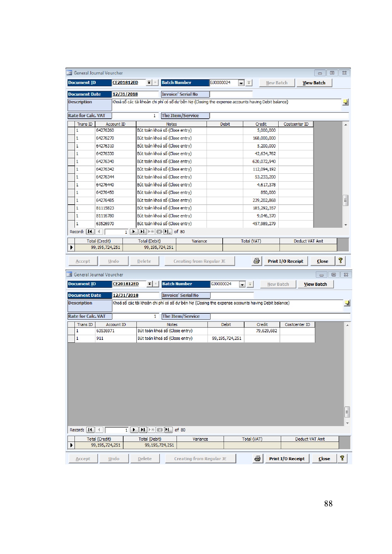
Task: Click the Credit column header in the upper grid
Action: point(261,124)
